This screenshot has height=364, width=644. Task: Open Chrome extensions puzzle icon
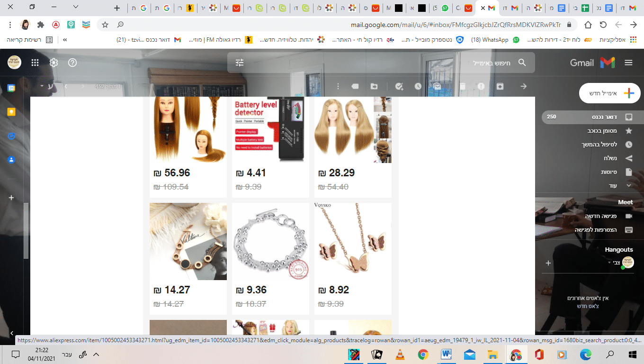click(x=41, y=25)
